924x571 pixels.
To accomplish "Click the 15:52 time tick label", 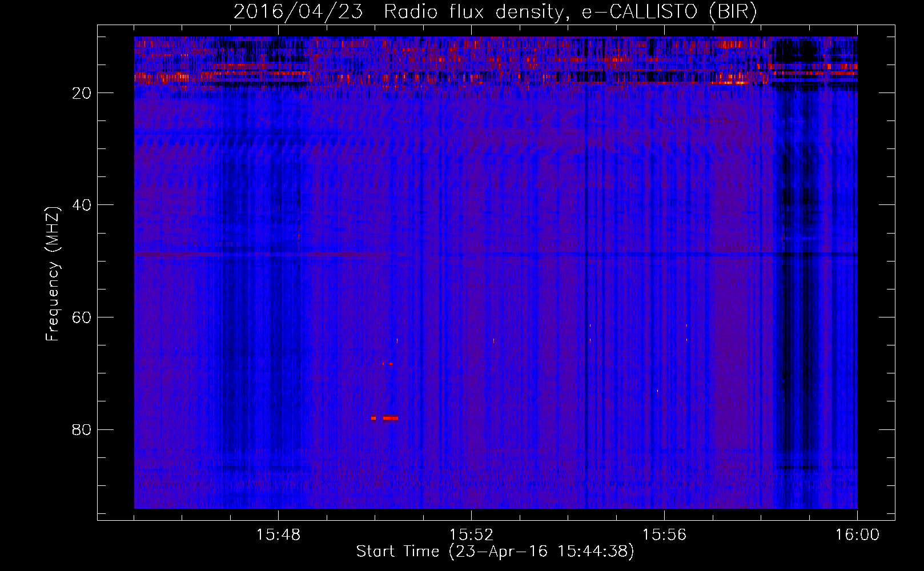I will (x=472, y=535).
